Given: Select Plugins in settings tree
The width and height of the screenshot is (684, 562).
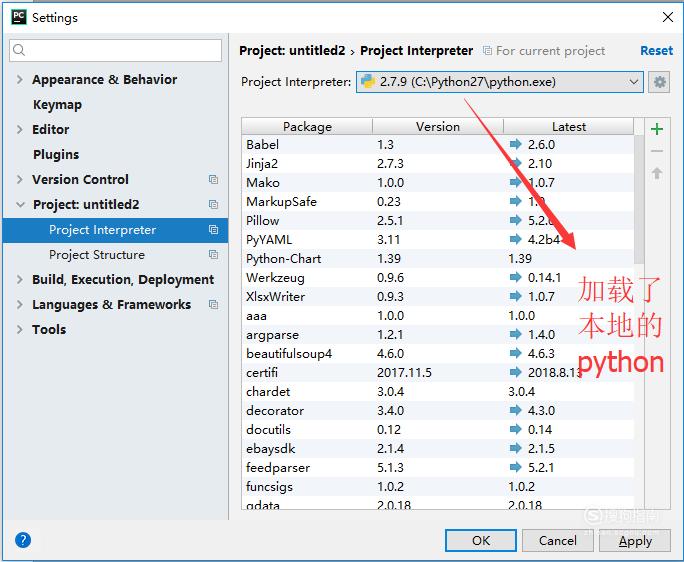Looking at the screenshot, I should 56,154.
